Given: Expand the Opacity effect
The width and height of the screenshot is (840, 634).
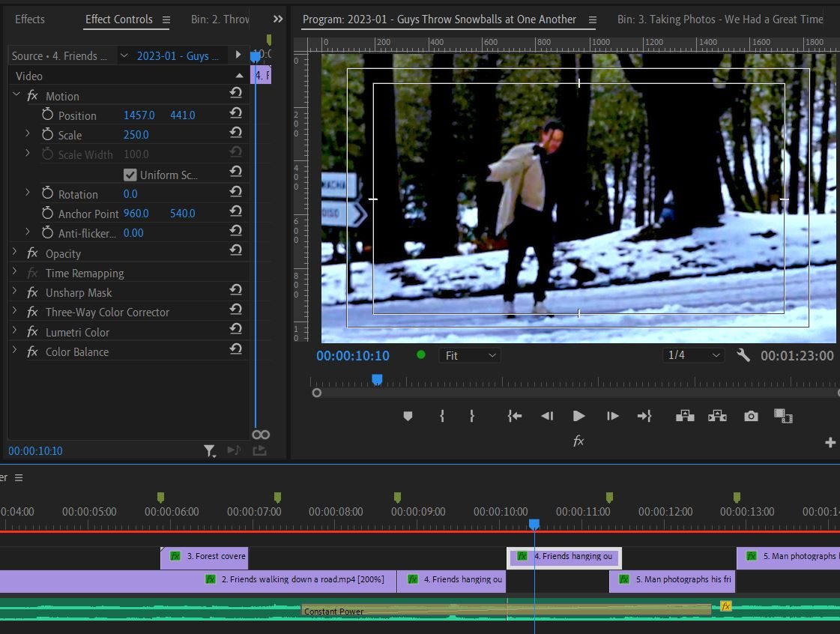Looking at the screenshot, I should point(14,252).
